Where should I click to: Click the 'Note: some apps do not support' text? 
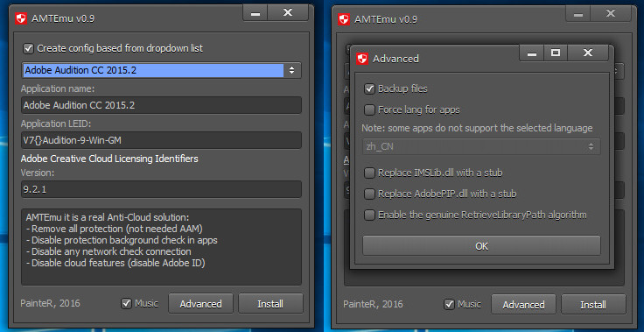(477, 128)
